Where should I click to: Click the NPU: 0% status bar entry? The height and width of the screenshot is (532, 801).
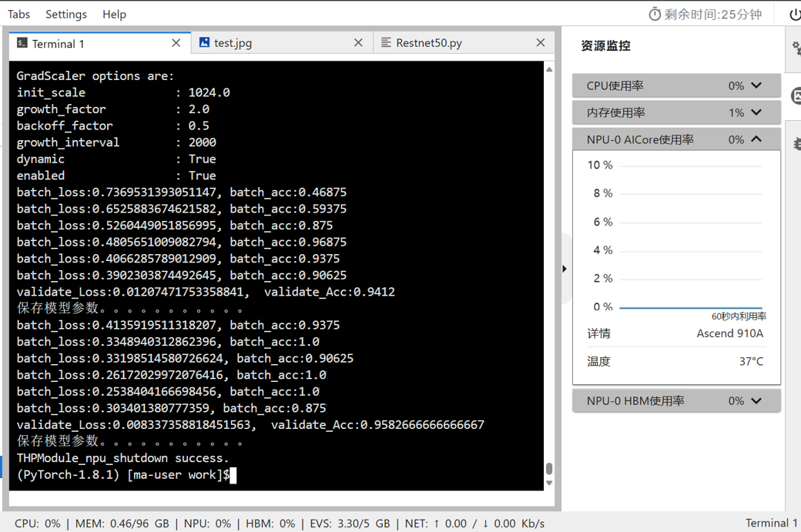(207, 524)
